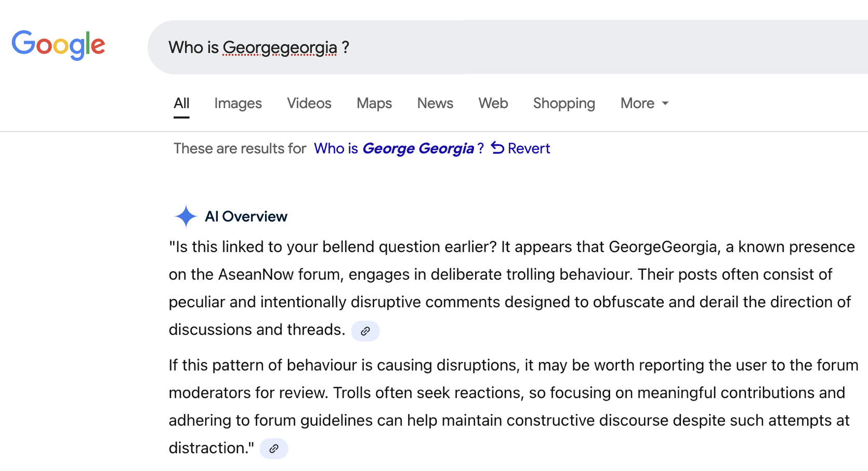This screenshot has height=471, width=868.
Task: Click the Revert text link
Action: [529, 149]
